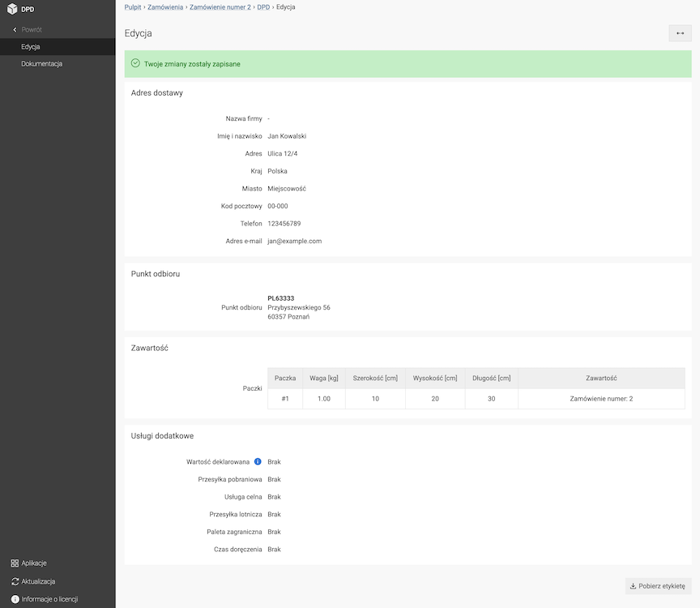Viewport: 700px width, 608px height.
Task: Click Brak value for Czas doręczenia
Action: 274,549
